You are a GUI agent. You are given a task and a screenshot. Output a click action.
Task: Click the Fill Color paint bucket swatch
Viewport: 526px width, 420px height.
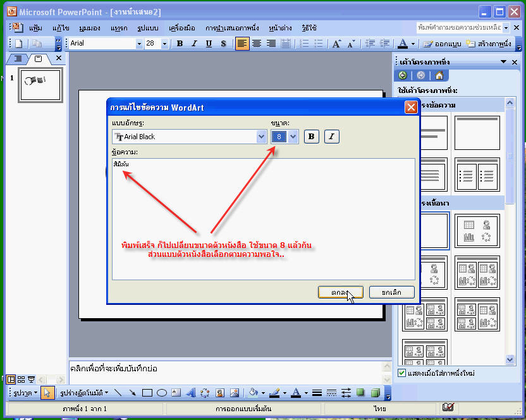point(254,392)
